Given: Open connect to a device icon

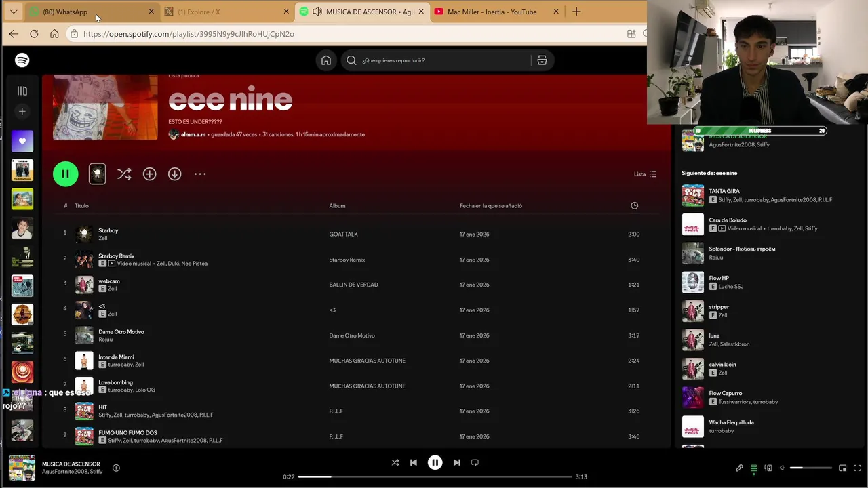Looking at the screenshot, I should click(768, 468).
